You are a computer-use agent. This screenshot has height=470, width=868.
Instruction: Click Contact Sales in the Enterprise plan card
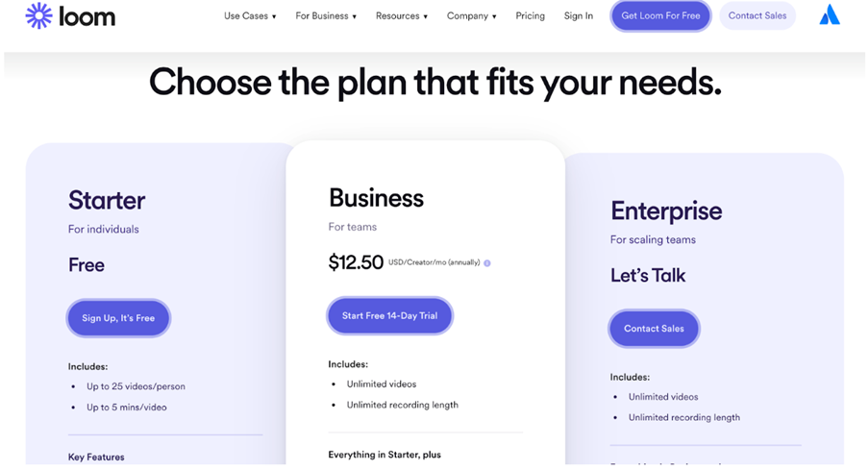click(x=654, y=329)
